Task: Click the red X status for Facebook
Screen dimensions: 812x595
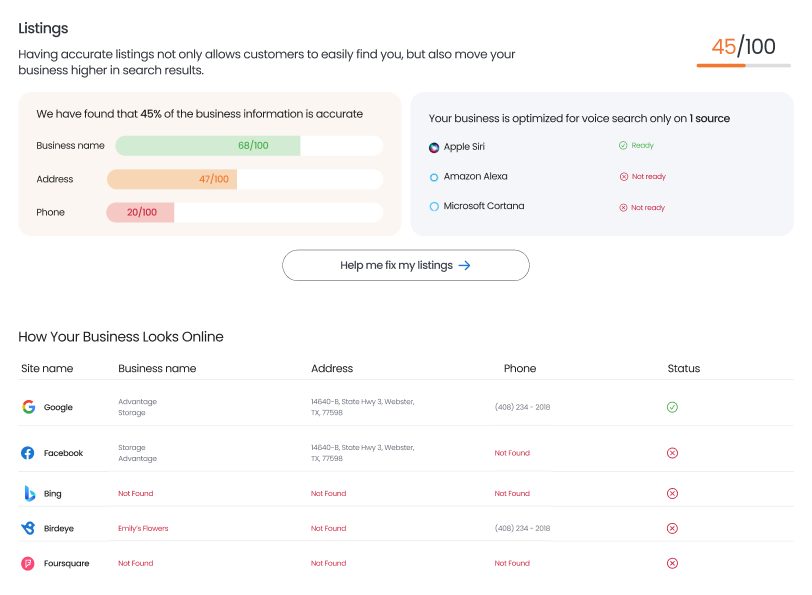Action: (x=672, y=453)
